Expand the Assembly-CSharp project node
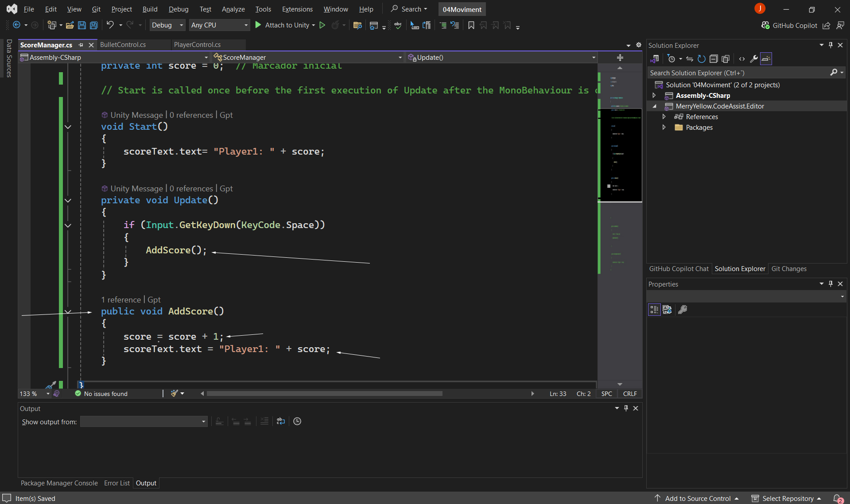850x504 pixels. (x=654, y=96)
